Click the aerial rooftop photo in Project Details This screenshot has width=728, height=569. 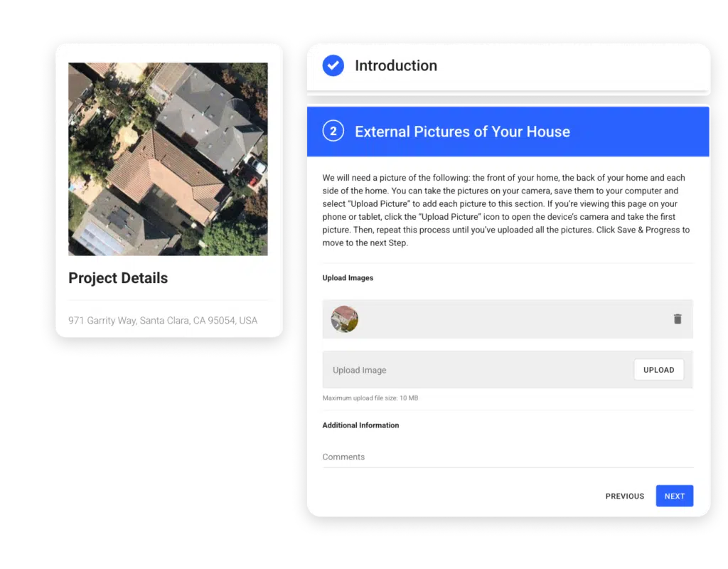[x=168, y=159]
